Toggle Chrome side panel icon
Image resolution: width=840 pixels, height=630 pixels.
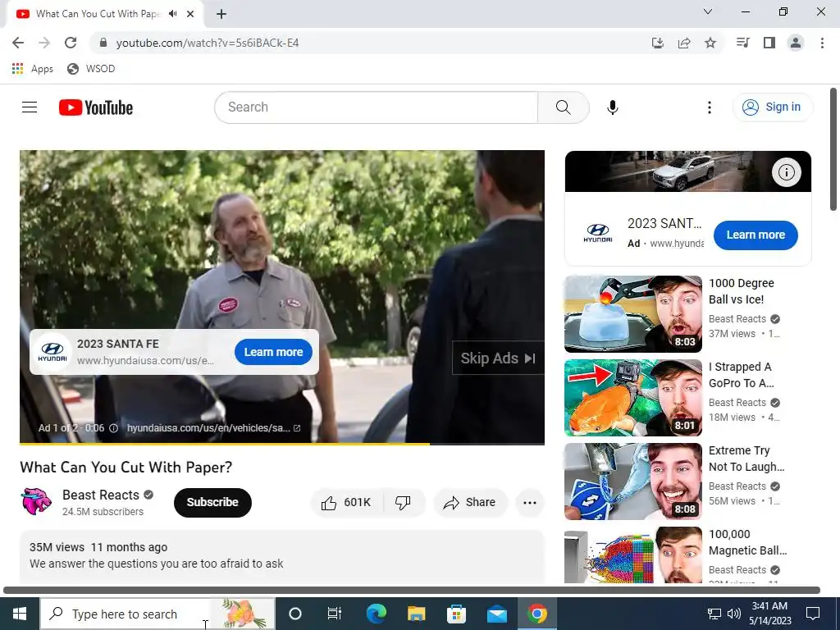[x=769, y=43]
